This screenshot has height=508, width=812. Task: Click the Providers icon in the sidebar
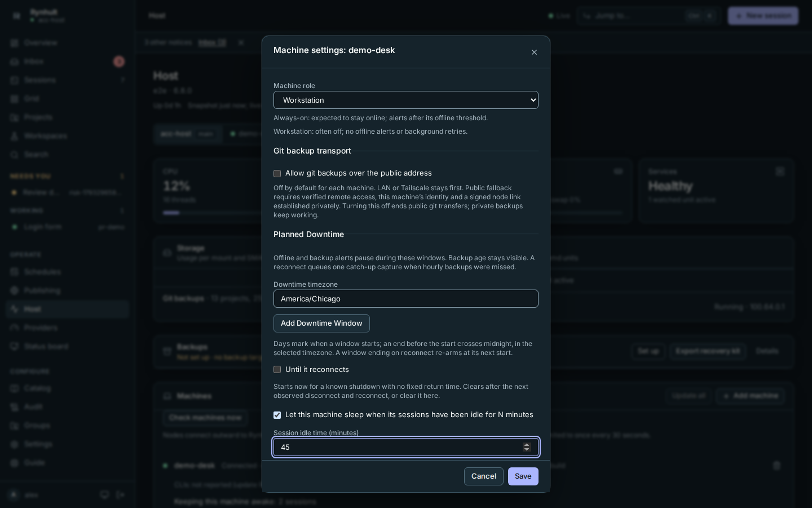pos(15,328)
